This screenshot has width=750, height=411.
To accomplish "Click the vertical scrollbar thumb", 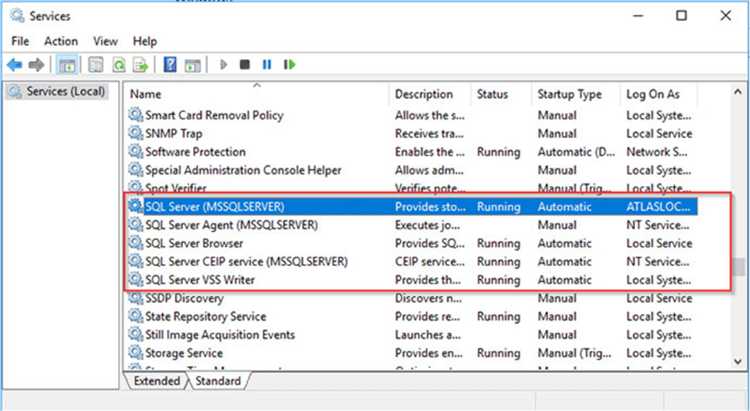I will click(x=739, y=268).
